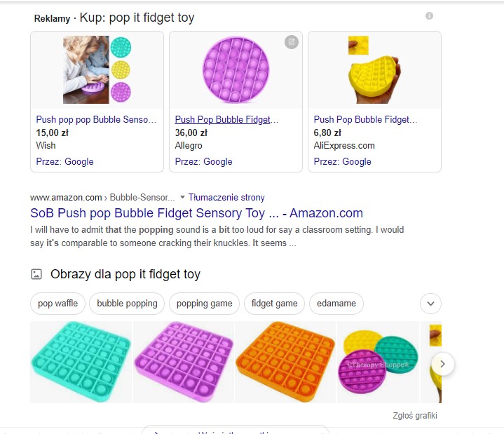Open the Wish Push pop ad link

pos(96,120)
